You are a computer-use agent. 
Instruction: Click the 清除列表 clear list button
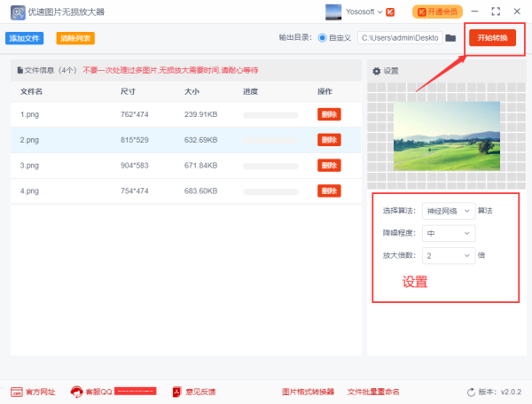(75, 38)
